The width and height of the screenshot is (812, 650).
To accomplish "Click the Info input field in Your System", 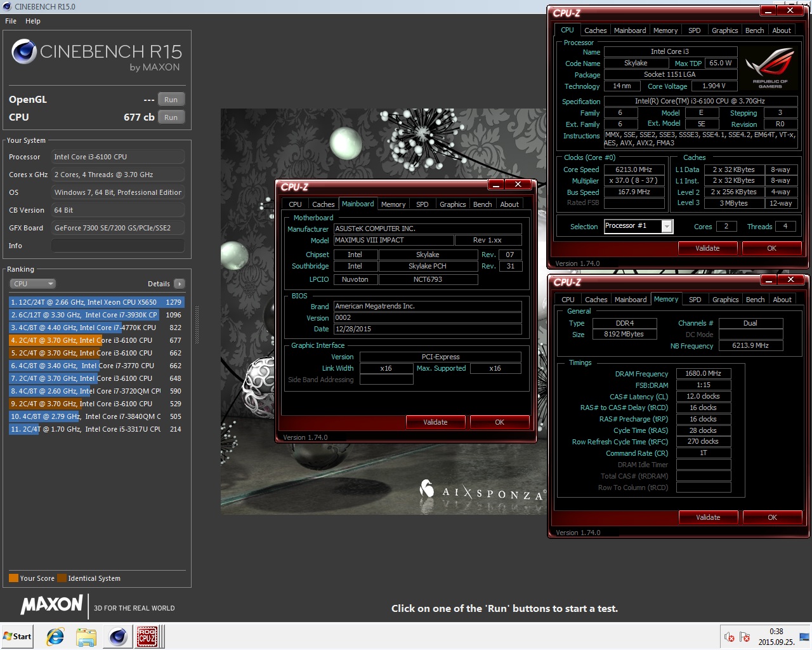I will [x=118, y=246].
